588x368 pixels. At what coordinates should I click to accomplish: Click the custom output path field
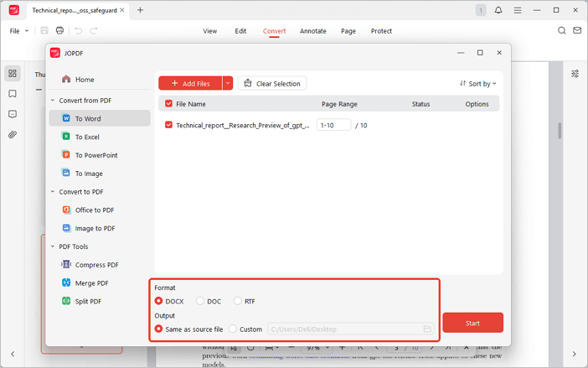(351, 329)
